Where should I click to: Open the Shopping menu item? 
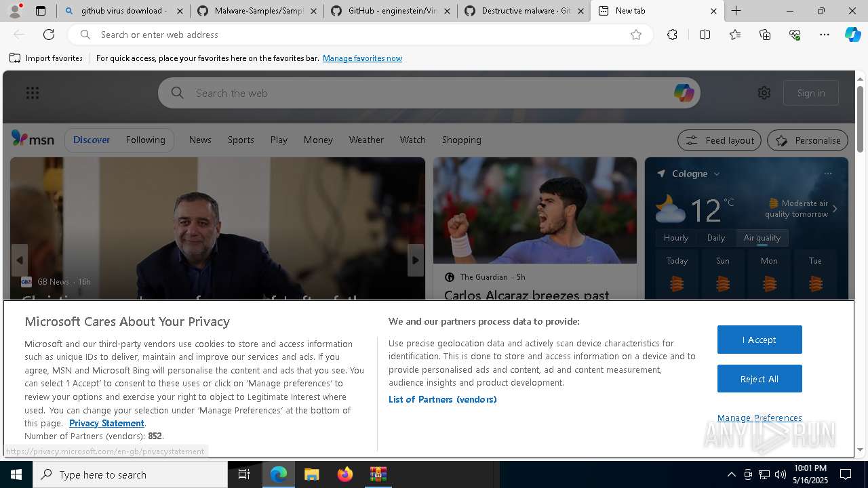[x=461, y=140]
